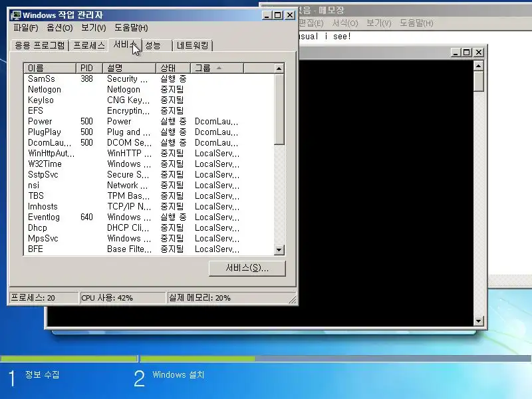The image size is (532, 399).
Task: Click PID 388 in the SamSs row
Action: (x=86, y=78)
